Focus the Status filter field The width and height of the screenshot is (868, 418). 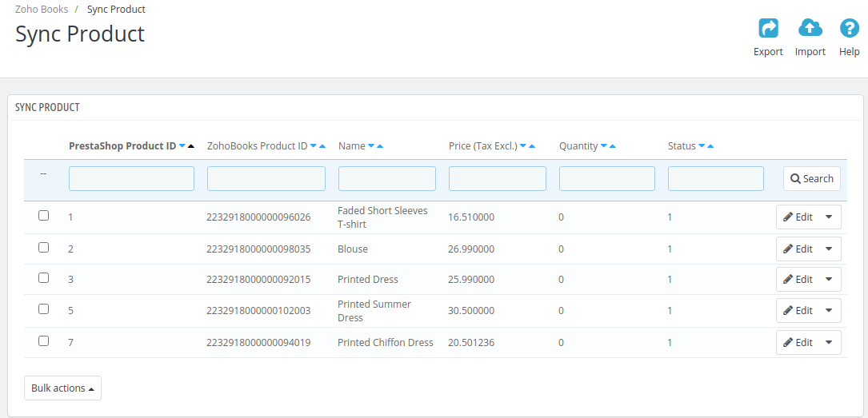716,178
